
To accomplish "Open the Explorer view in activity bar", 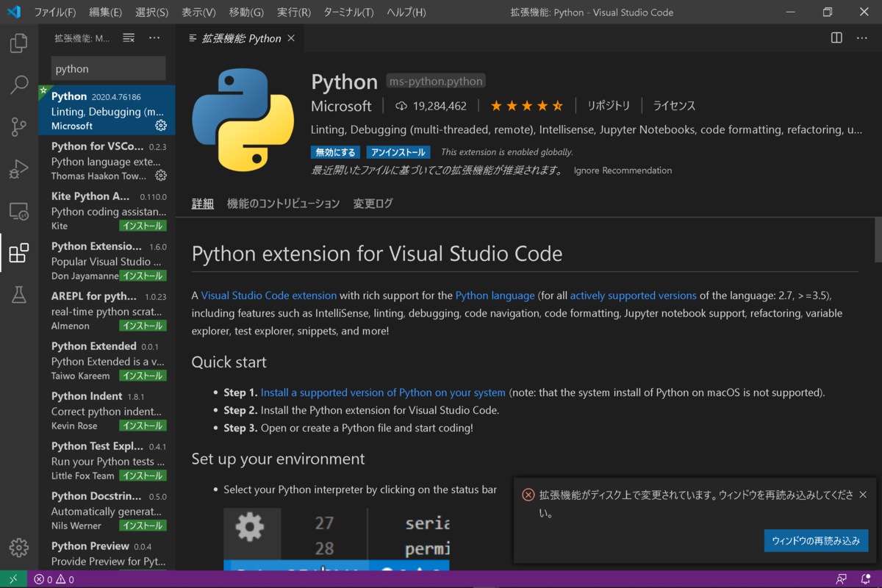I will pyautogui.click(x=18, y=43).
